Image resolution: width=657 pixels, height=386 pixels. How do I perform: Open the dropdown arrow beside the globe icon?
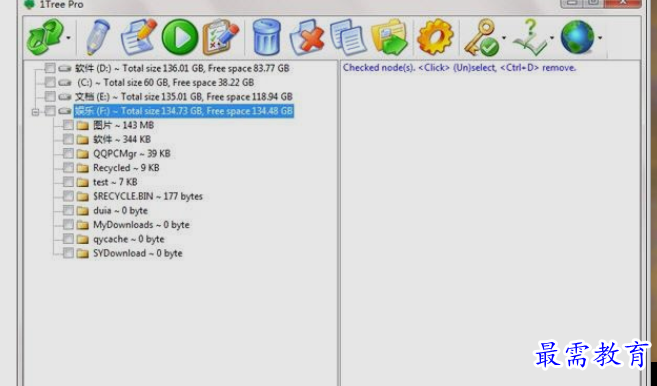click(x=600, y=38)
